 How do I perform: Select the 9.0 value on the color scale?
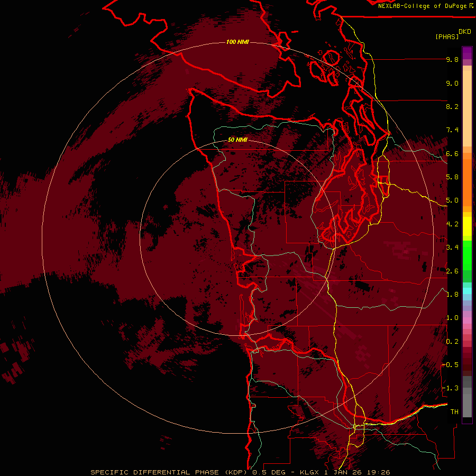point(452,83)
